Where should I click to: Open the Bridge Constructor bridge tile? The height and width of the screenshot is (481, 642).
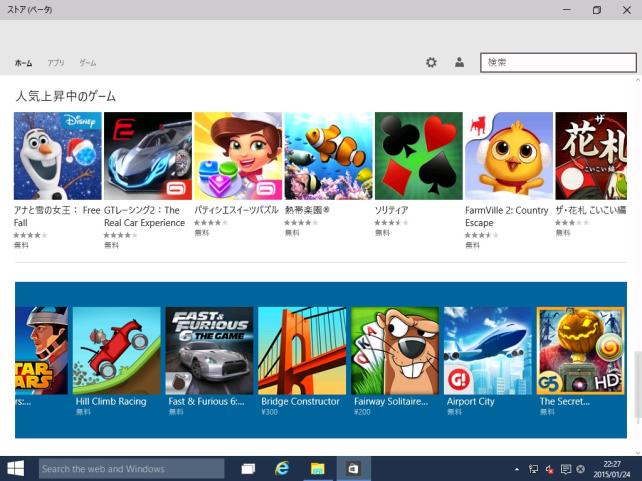tap(302, 350)
